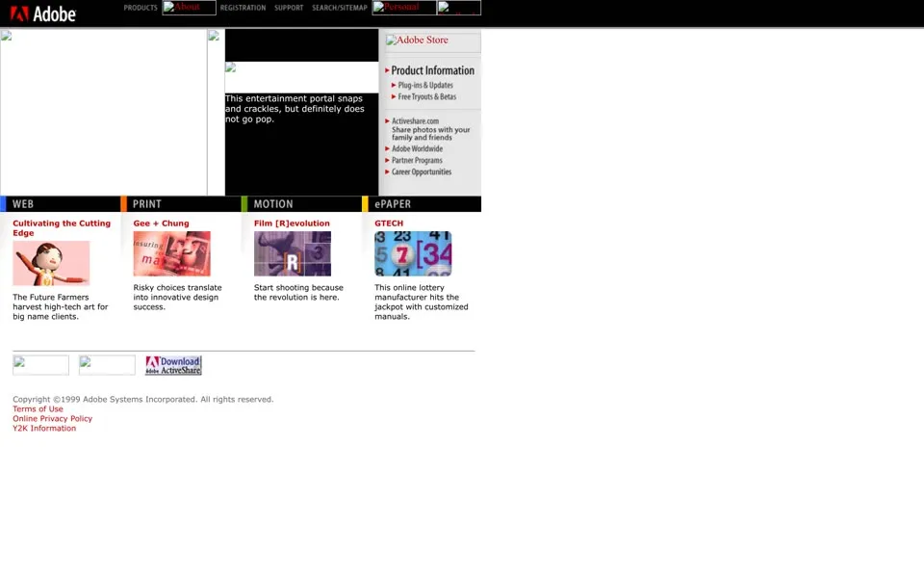This screenshot has height=578, width=924.
Task: Click the Future Farmers character thumbnail
Action: pyautogui.click(x=51, y=263)
